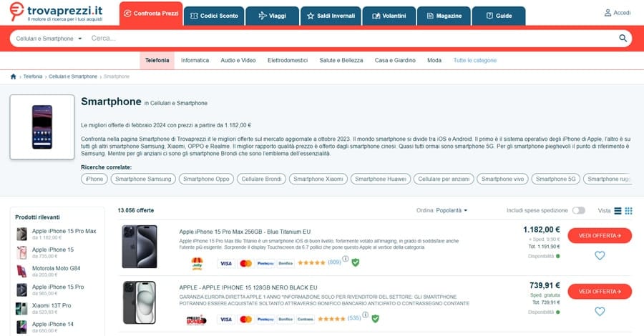This screenshot has width=644, height=336.
Task: Open the Tutte le categorie menu
Action: pos(475,60)
